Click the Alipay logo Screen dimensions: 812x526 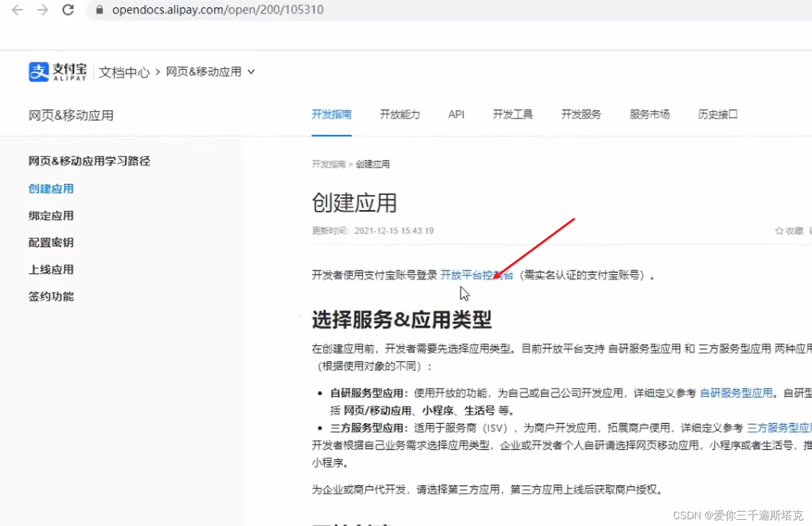pos(58,72)
